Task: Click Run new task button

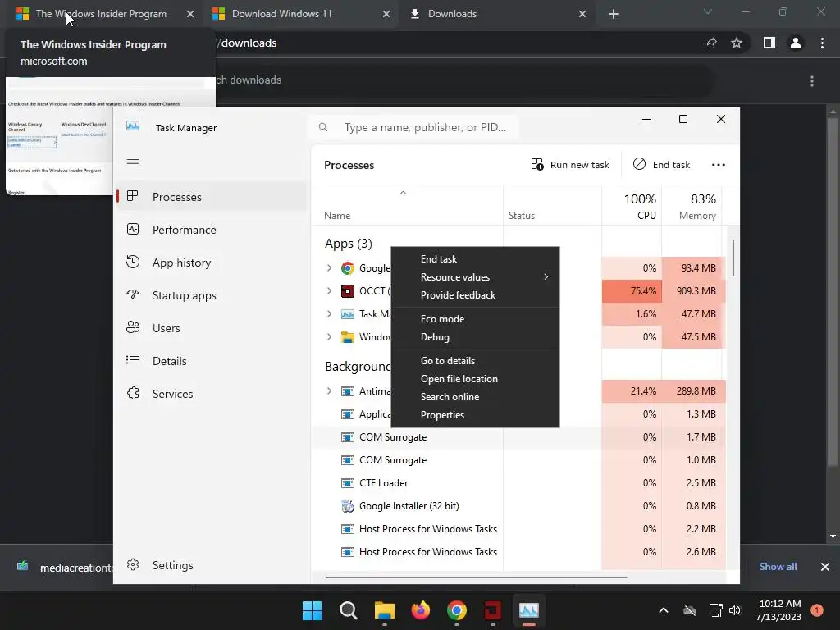Action: [570, 164]
